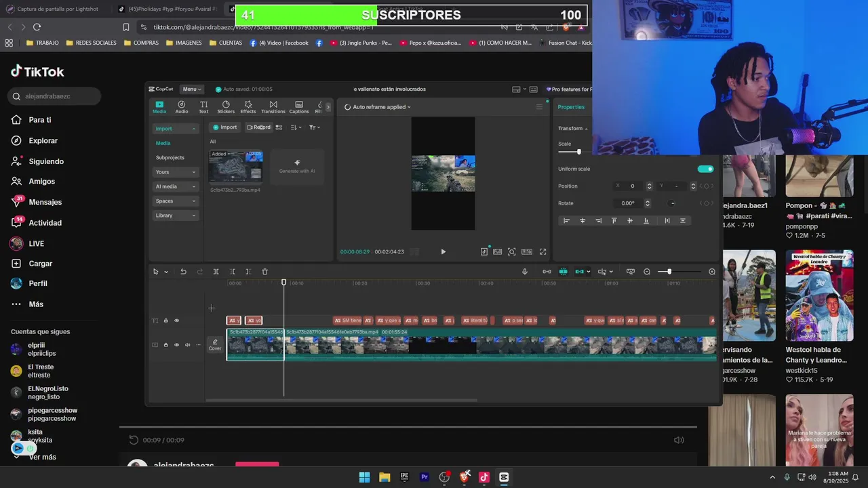Click the TikTok Siguiendo link
This screenshot has width=868, height=488.
[x=46, y=161]
